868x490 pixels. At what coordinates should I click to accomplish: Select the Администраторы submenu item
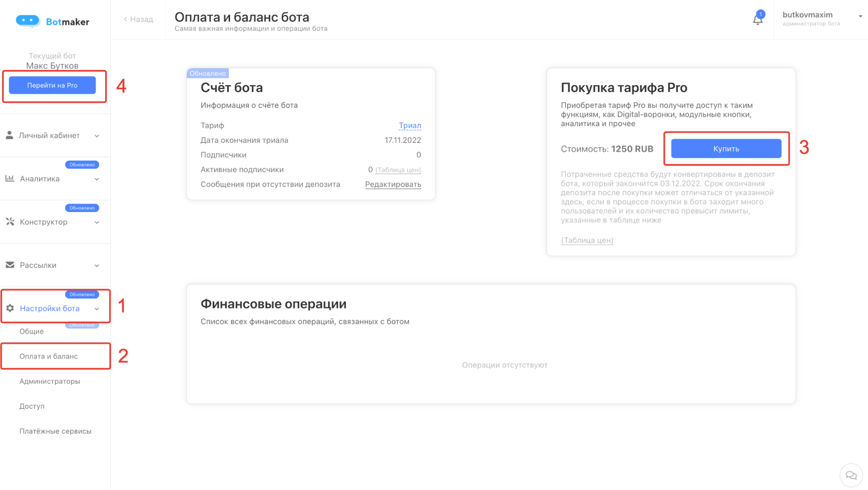50,381
